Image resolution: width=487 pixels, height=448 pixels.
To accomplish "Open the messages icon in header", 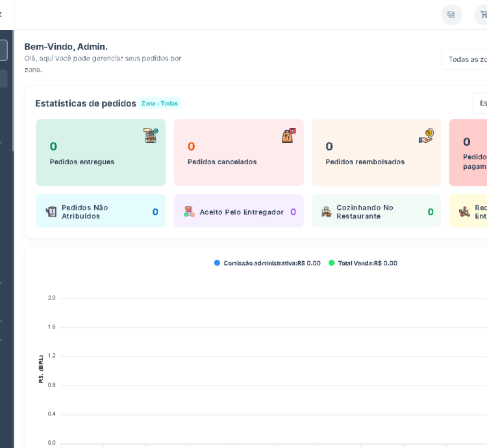I will click(x=451, y=15).
